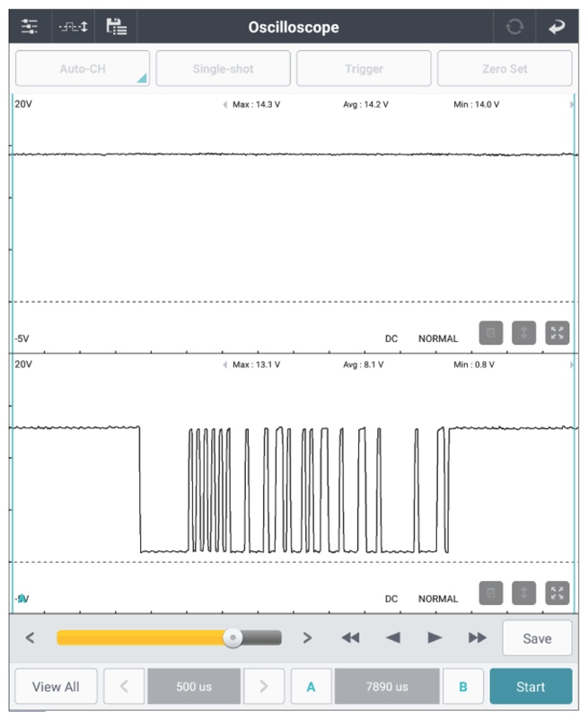Click upper channel Max : 14.3 V reading
Image resolution: width=588 pixels, height=720 pixels.
(x=256, y=105)
